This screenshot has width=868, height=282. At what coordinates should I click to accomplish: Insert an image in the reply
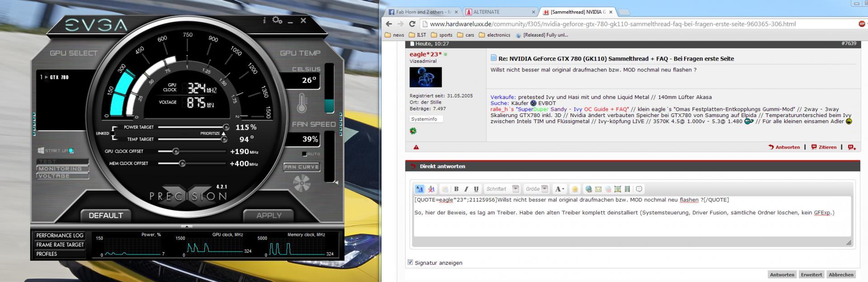tap(618, 189)
